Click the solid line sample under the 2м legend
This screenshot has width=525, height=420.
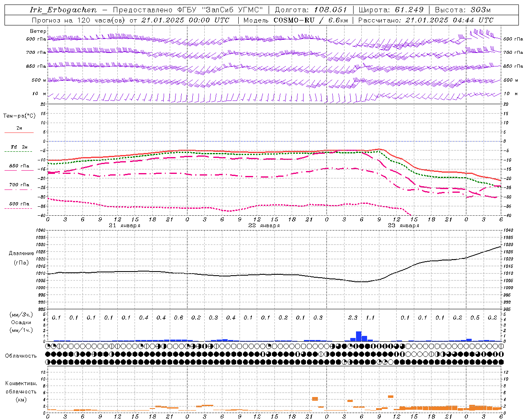(19, 133)
